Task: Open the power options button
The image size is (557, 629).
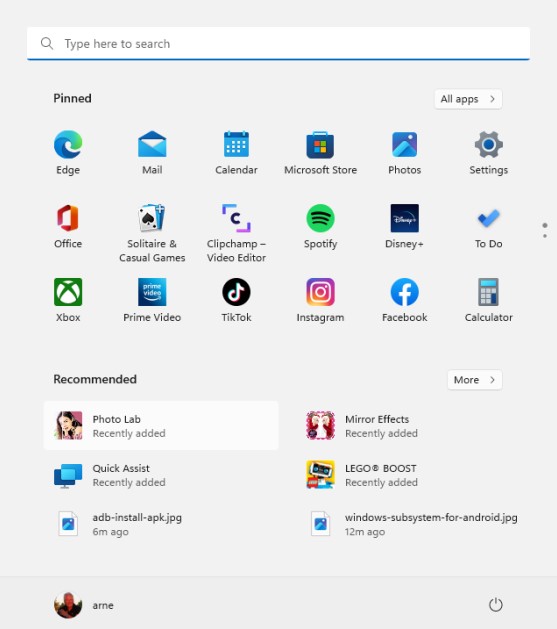Action: point(496,605)
